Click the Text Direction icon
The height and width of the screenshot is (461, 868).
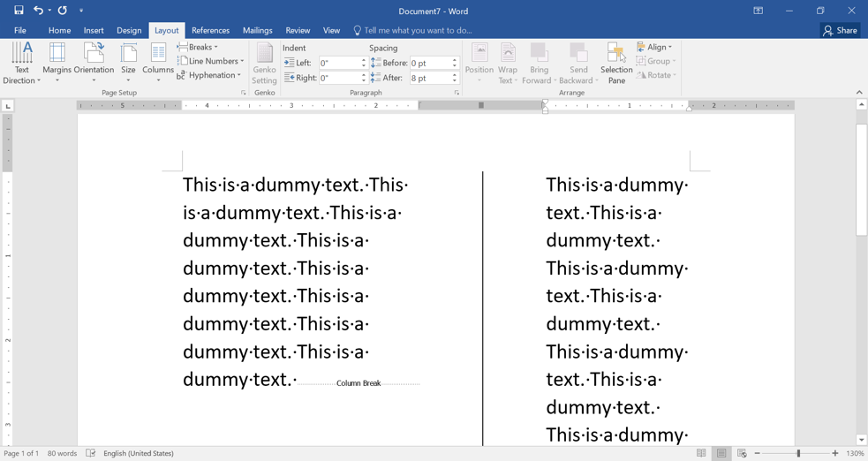tap(22, 55)
